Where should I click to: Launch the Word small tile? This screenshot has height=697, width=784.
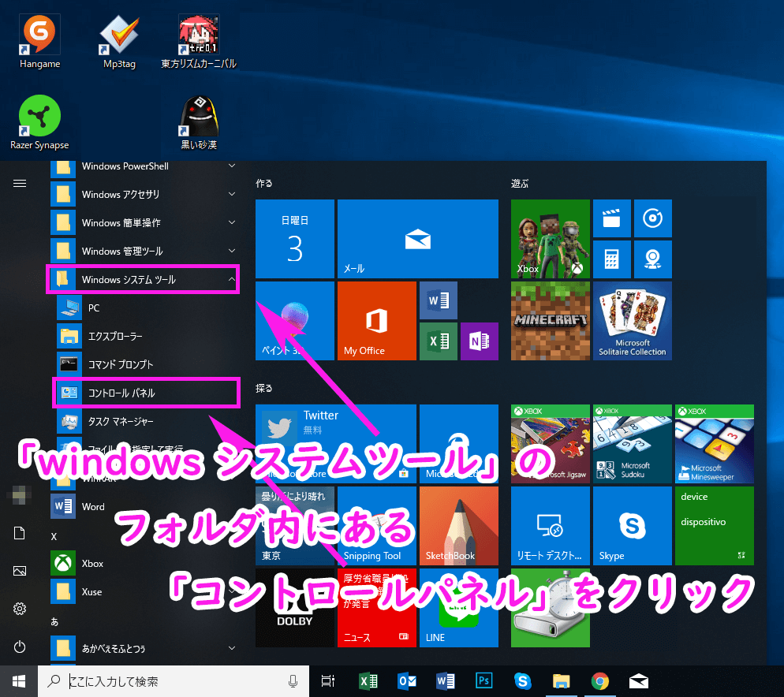tap(439, 300)
